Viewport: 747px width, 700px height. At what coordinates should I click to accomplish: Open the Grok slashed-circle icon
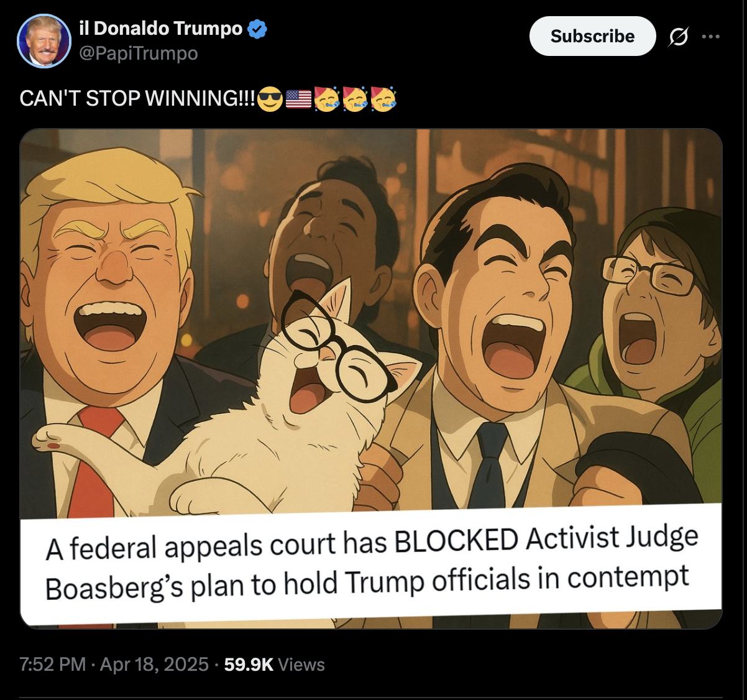679,37
